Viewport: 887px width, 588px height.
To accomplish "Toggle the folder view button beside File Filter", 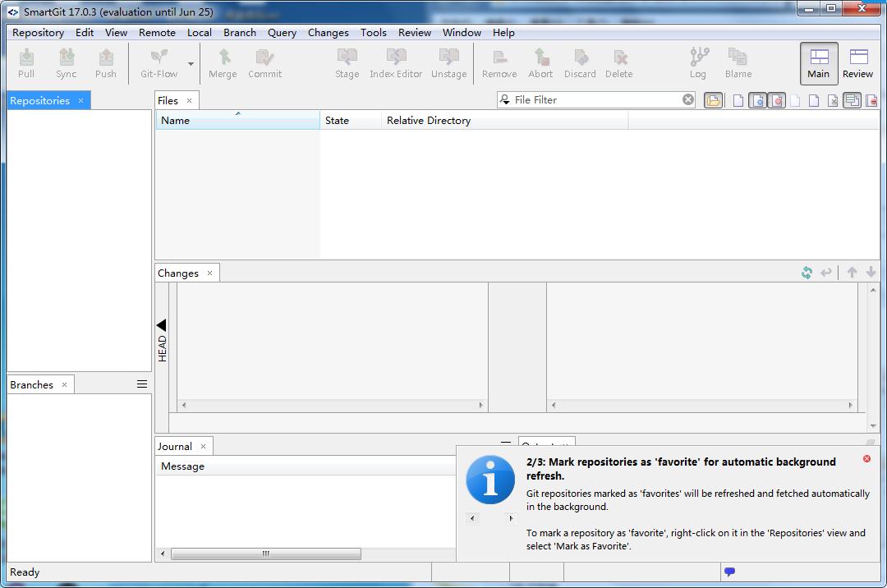I will tap(714, 100).
